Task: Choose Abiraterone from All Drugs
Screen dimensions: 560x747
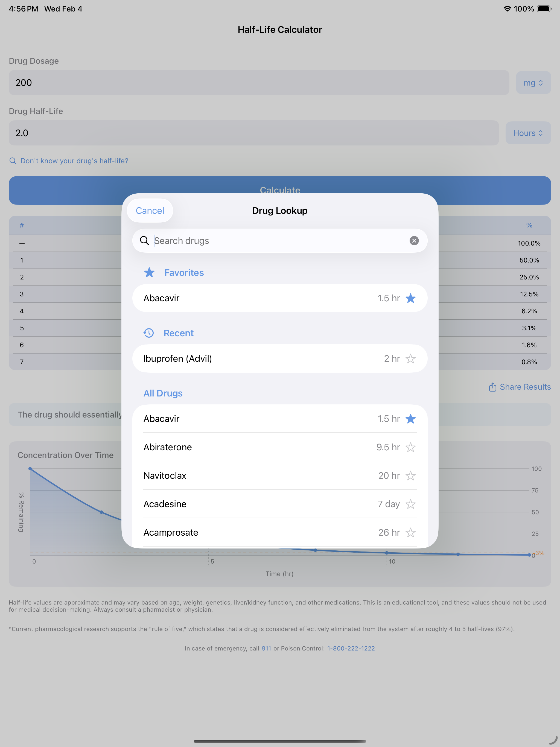Action: [280, 447]
